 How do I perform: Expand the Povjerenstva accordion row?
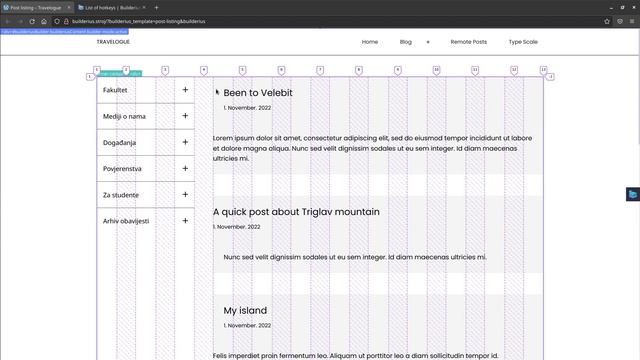tap(185, 168)
